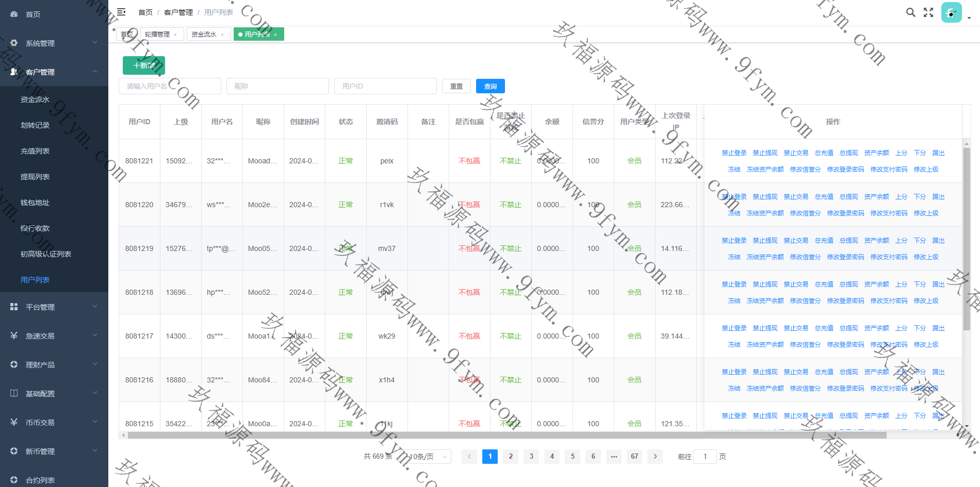Focus the 用户ID filter input field
Screen dimensions: 980x487
coord(385,86)
